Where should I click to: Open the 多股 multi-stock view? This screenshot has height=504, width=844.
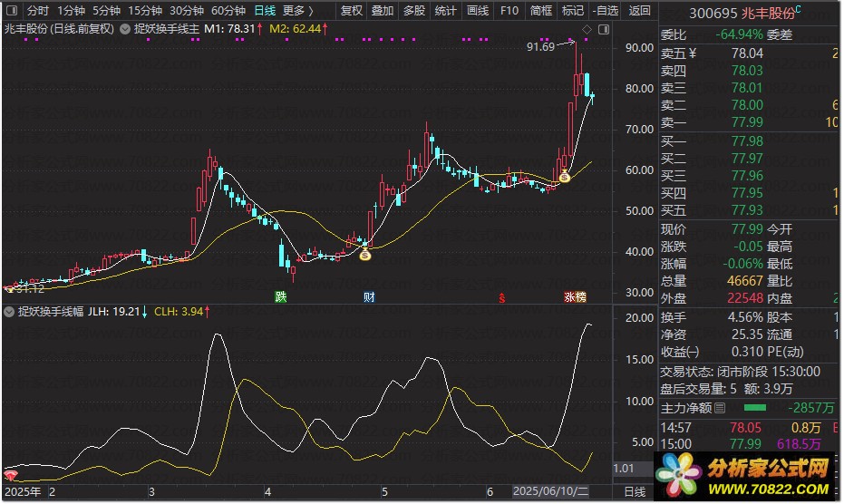click(414, 10)
